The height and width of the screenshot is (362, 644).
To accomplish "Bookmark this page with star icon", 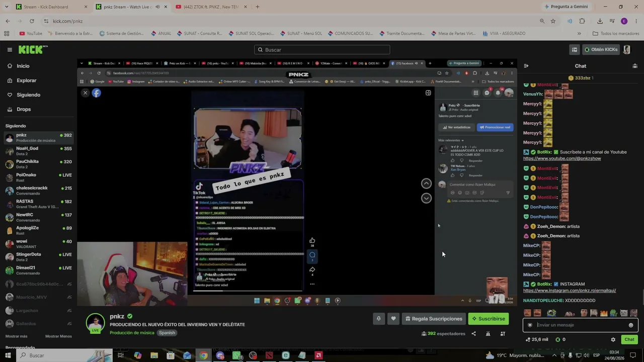I will click(x=553, y=21).
